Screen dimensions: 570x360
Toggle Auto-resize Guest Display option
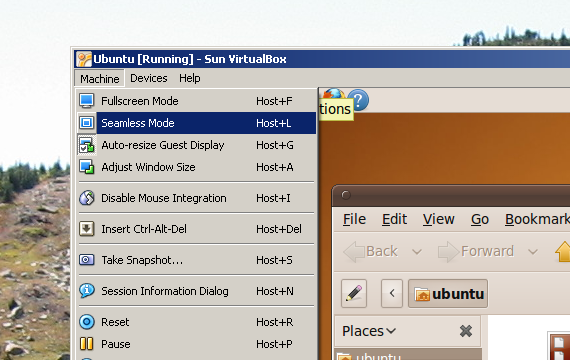click(x=197, y=145)
